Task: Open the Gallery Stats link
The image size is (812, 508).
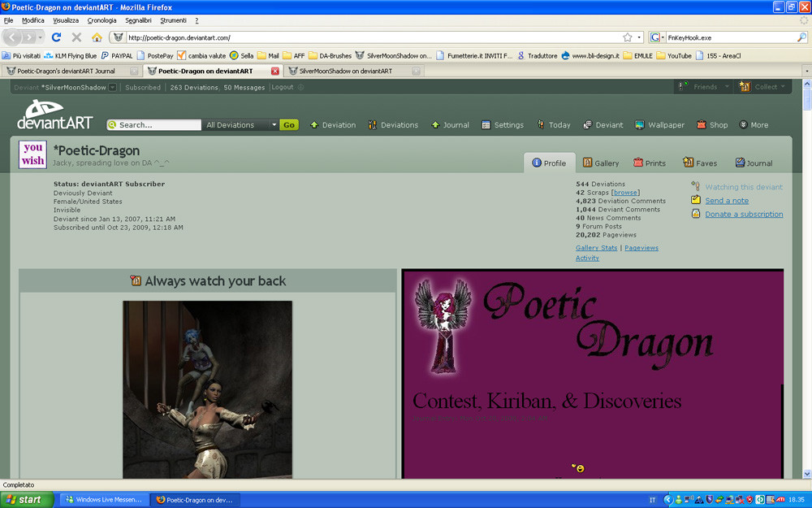Action: point(596,248)
